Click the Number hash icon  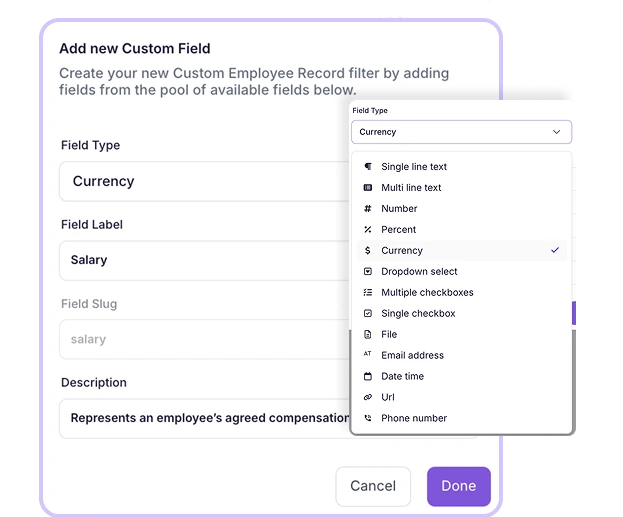tap(368, 209)
